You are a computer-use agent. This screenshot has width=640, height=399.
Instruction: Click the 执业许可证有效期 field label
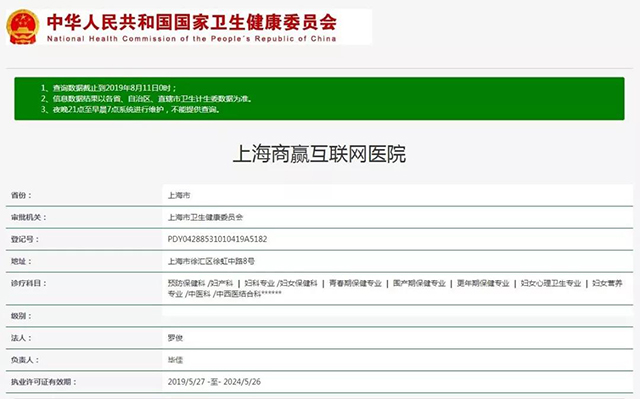tap(44, 382)
